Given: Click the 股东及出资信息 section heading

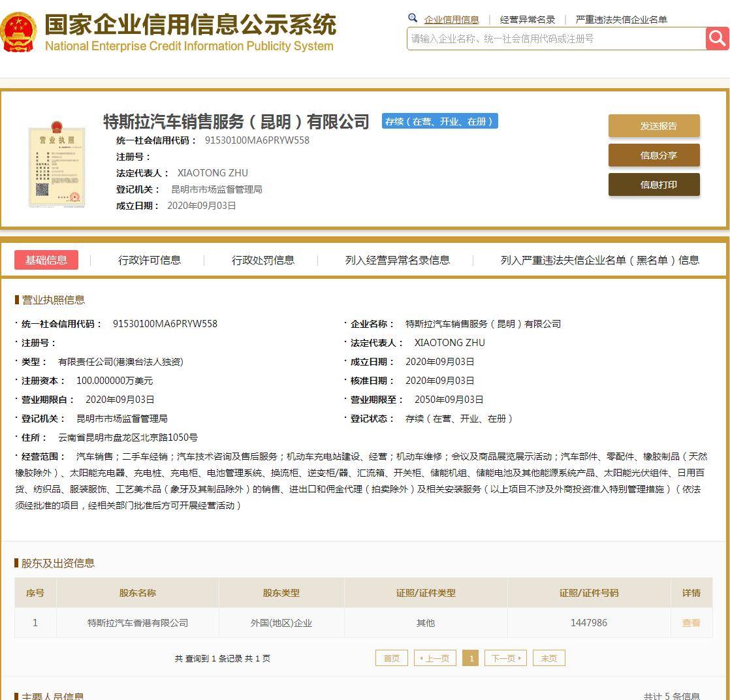Looking at the screenshot, I should 57,563.
